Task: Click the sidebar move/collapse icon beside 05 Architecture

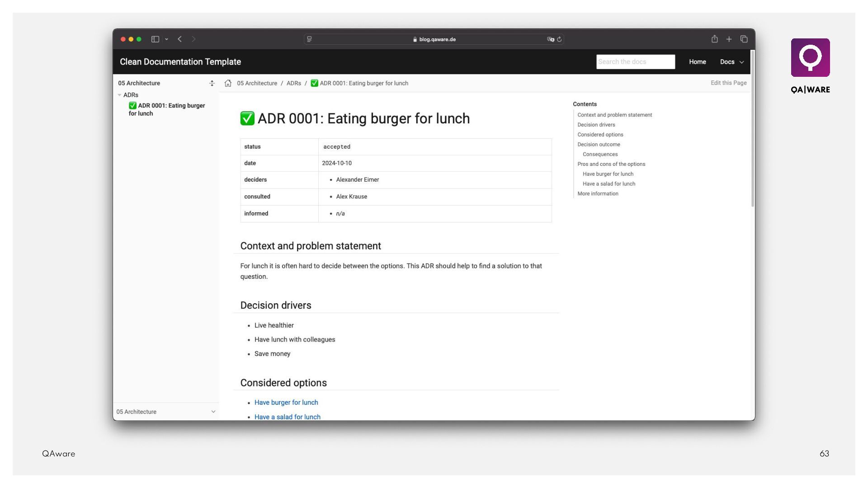Action: pos(212,83)
